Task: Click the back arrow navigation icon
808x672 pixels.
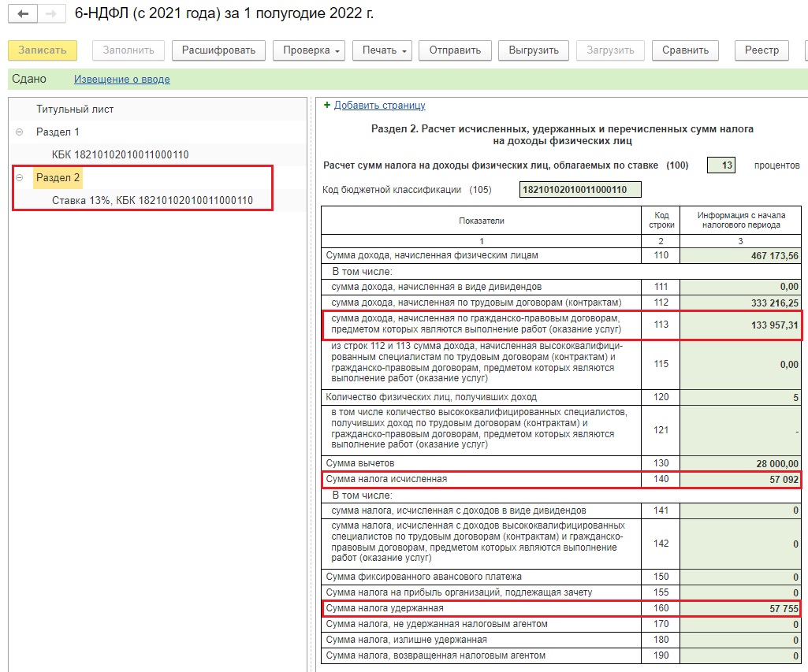Action: pyautogui.click(x=23, y=13)
